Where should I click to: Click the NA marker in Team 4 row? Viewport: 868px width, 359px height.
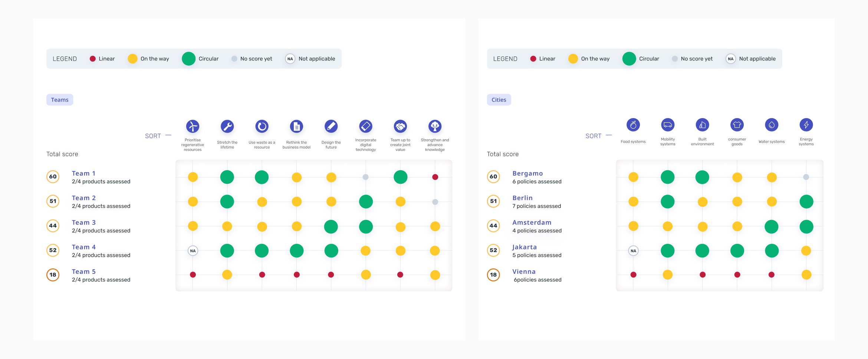[193, 251]
